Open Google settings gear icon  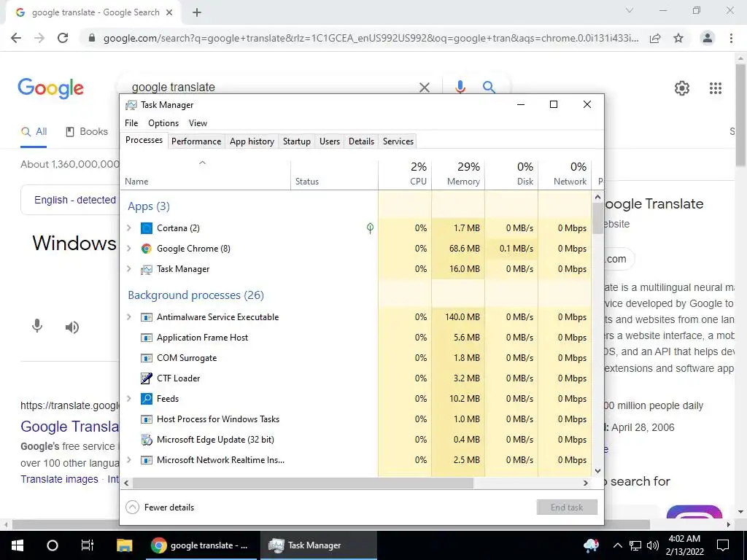pos(682,88)
